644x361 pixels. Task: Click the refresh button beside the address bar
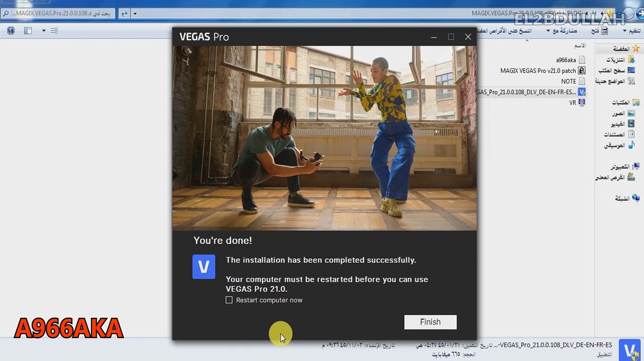[x=124, y=14]
